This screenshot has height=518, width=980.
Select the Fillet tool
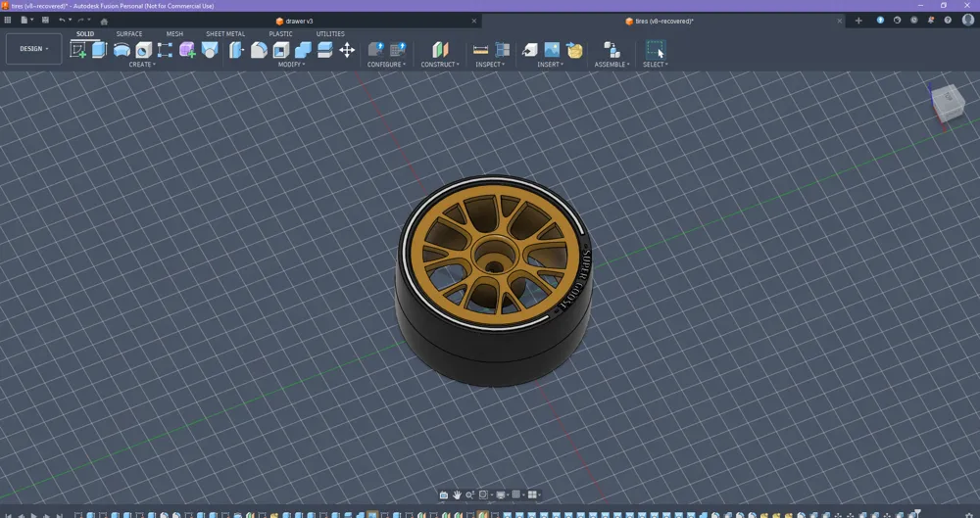259,50
